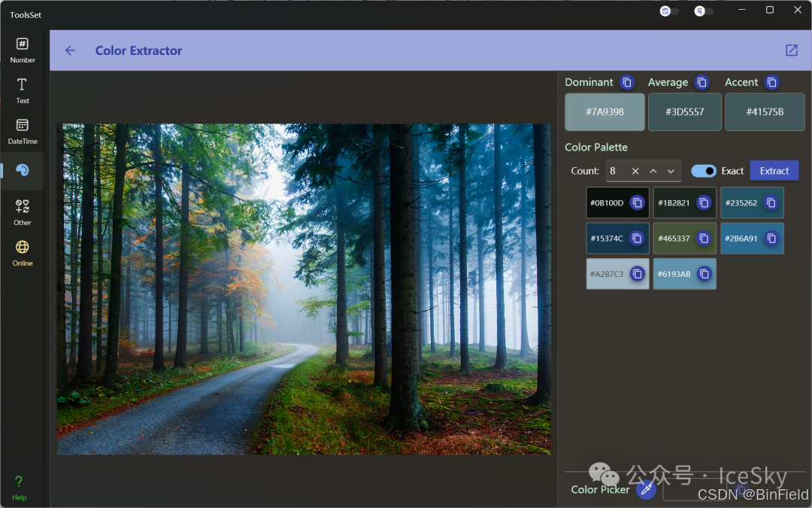
Task: Open the Number tools section
Action: [23, 50]
